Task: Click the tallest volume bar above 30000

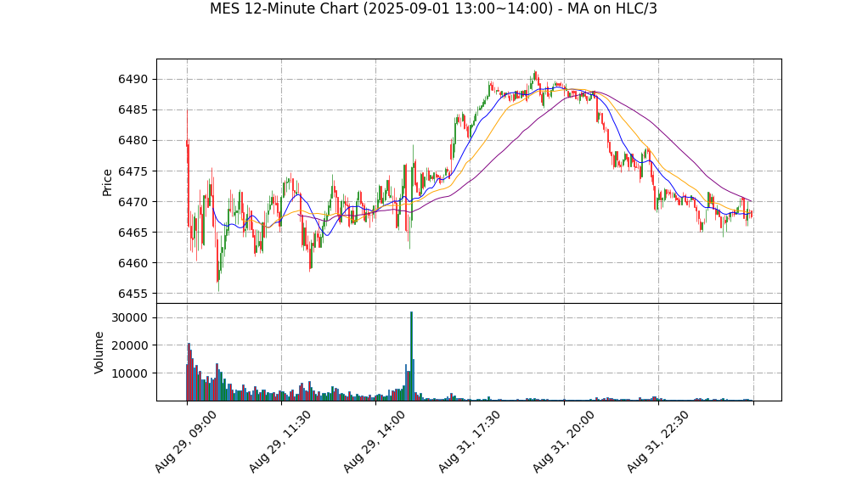Action: (411, 356)
